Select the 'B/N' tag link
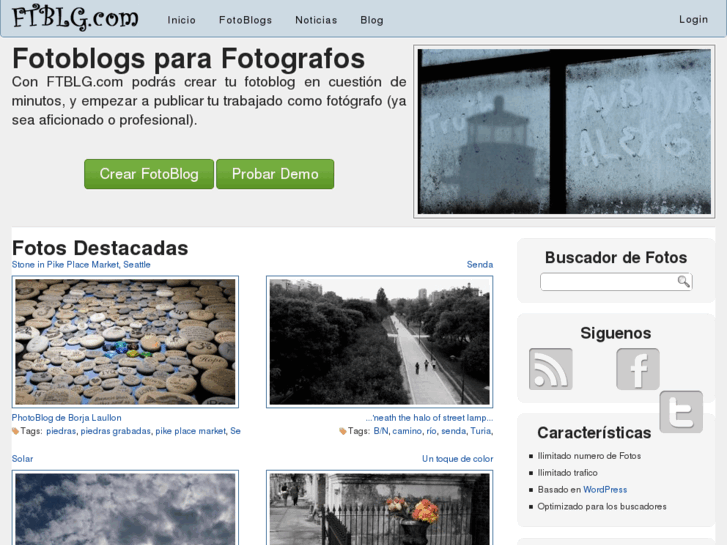Image resolution: width=727 pixels, height=545 pixels. [x=381, y=431]
